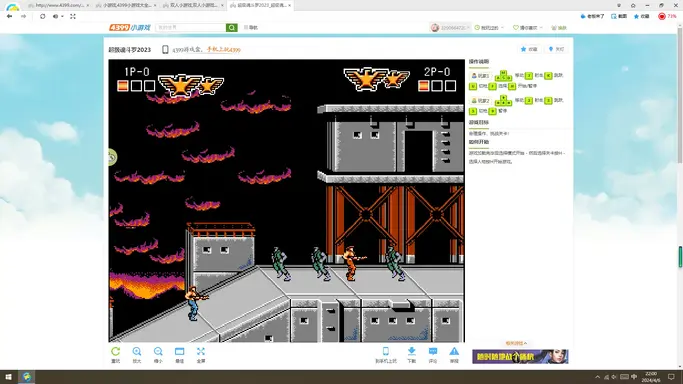Click the download arrow icon below the game
The image size is (683, 384).
[412, 351]
